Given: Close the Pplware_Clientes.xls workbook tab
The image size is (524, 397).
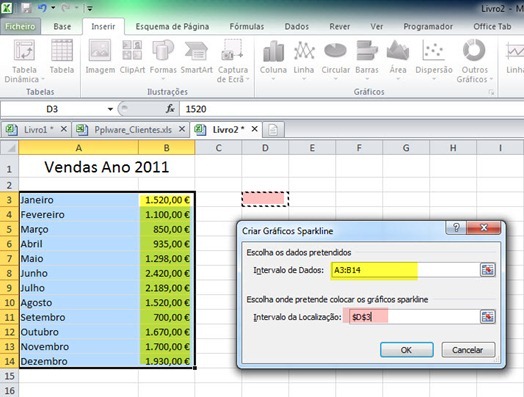Looking at the screenshot, I should (x=182, y=129).
